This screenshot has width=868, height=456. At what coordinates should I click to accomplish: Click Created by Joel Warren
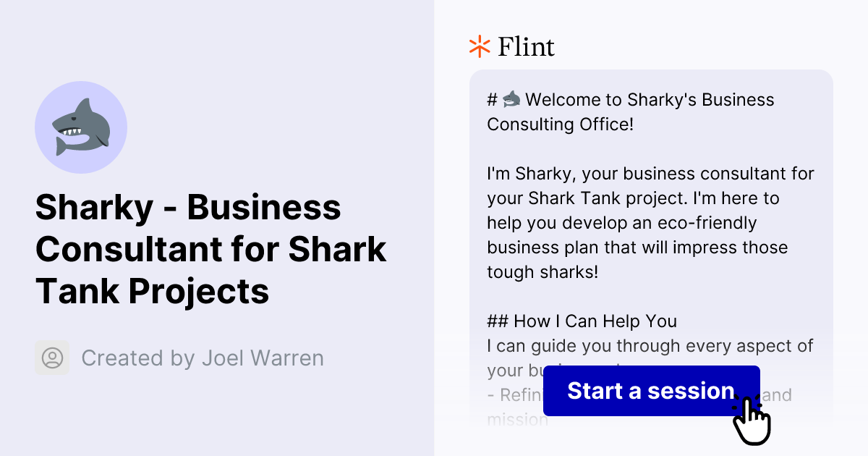coord(203,358)
